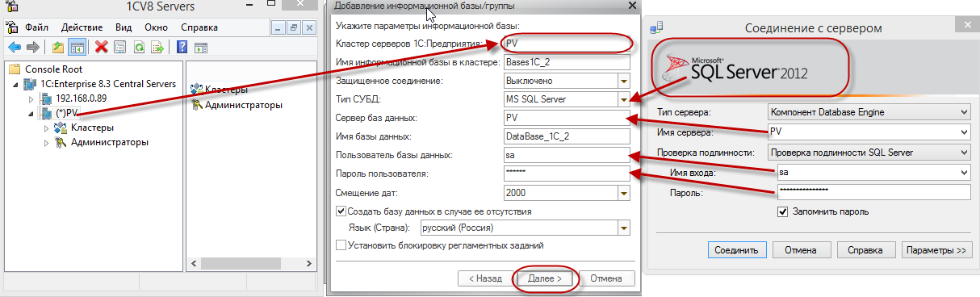Collapse the (*)PV tree node

[x=31, y=113]
